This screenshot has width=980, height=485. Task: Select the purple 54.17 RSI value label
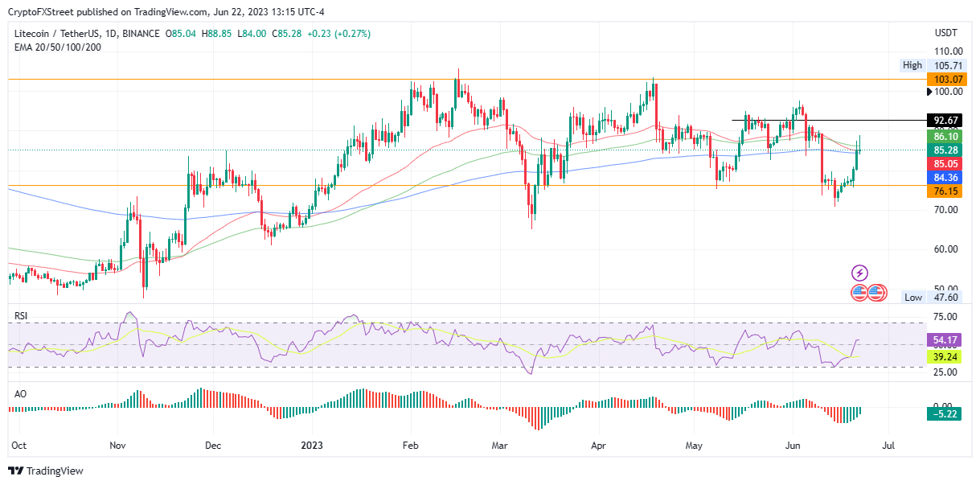pyautogui.click(x=946, y=341)
